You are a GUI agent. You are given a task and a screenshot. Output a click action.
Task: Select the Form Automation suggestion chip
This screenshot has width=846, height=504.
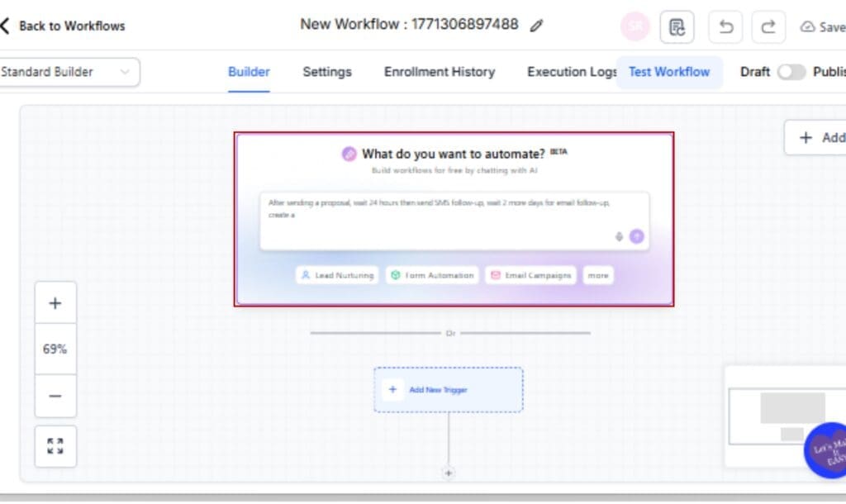click(x=432, y=275)
